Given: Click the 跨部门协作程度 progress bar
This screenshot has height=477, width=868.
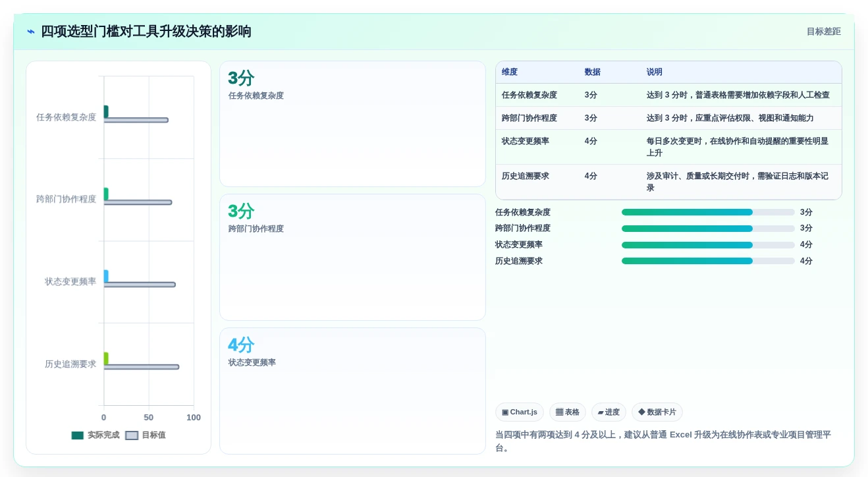Looking at the screenshot, I should [x=708, y=229].
